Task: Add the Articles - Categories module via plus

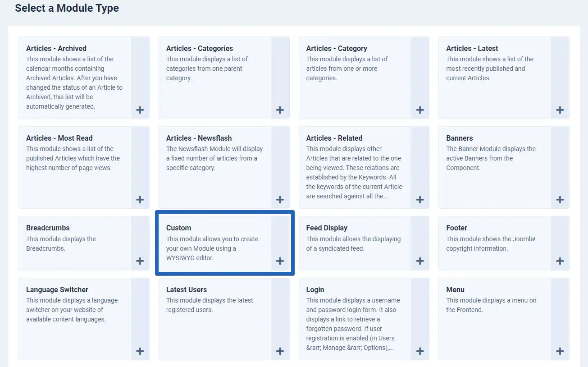Action: (280, 110)
